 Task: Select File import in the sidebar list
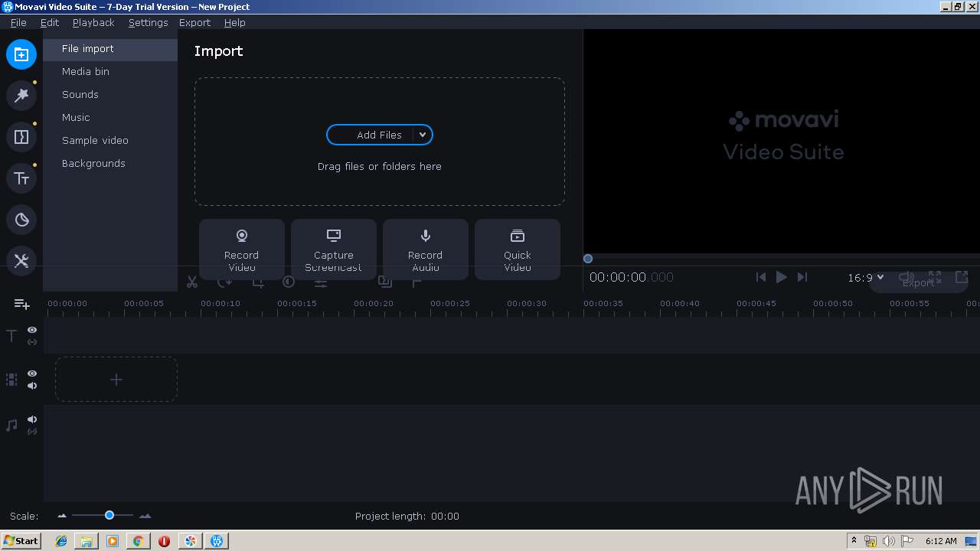click(x=110, y=49)
